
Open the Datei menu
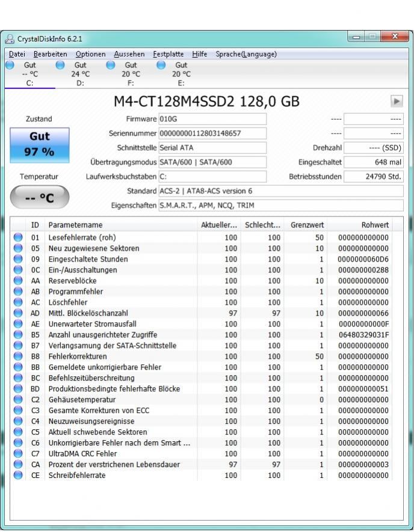pos(17,54)
